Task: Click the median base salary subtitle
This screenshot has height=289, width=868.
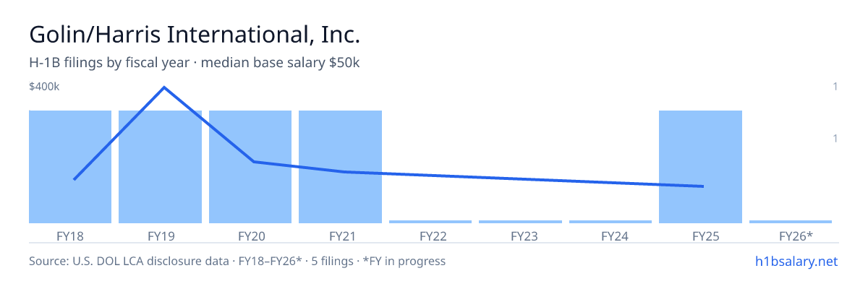Action: [281, 63]
